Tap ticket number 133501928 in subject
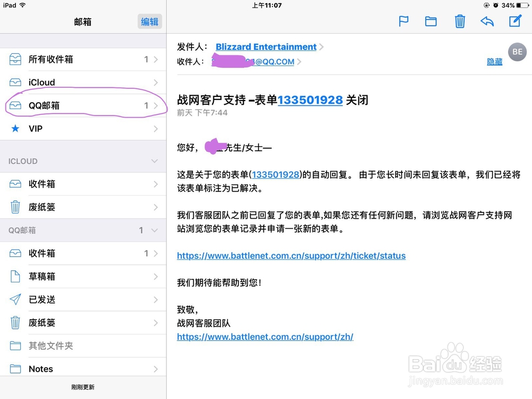 [x=310, y=100]
